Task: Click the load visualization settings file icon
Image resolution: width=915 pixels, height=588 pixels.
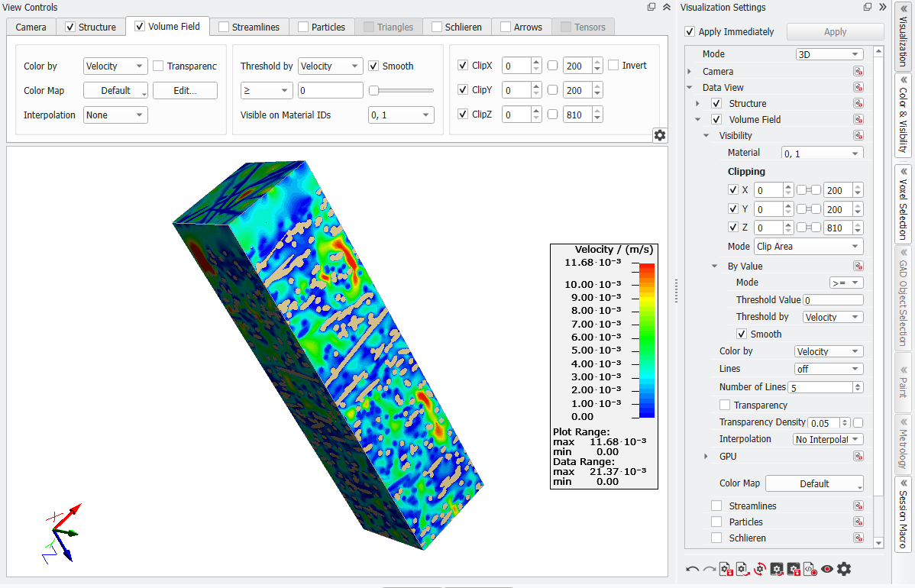Action: [x=743, y=570]
